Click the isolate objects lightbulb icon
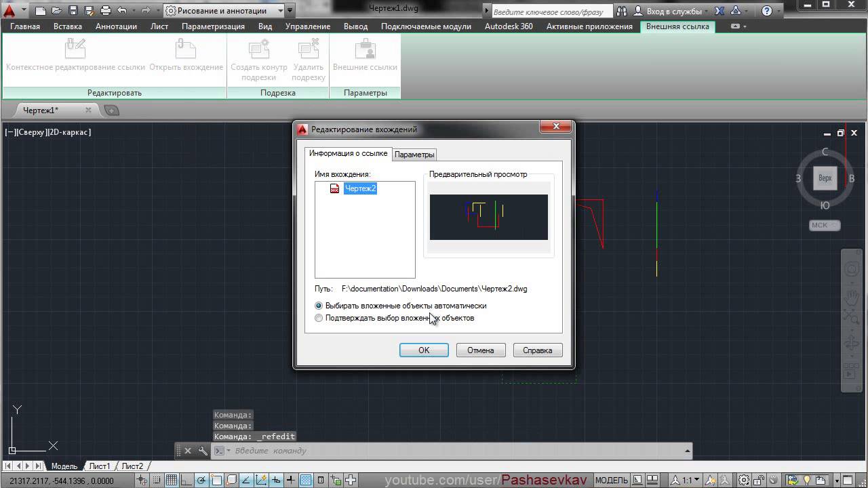 click(x=807, y=481)
